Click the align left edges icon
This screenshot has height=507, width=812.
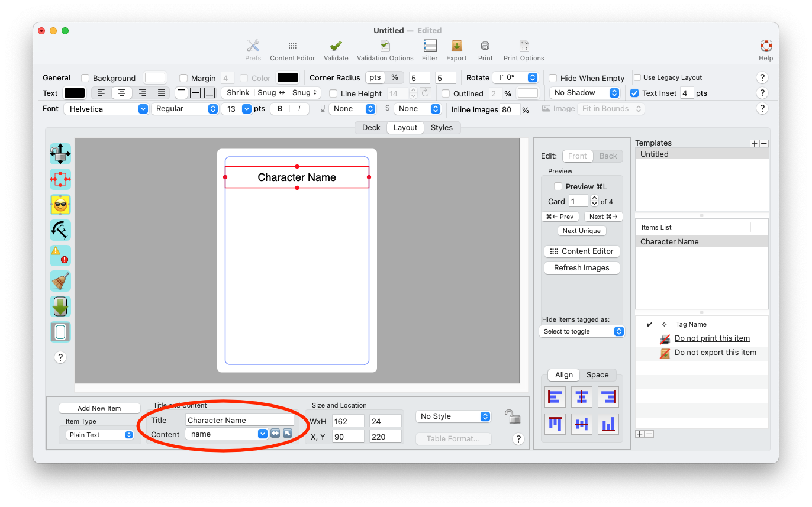click(555, 397)
